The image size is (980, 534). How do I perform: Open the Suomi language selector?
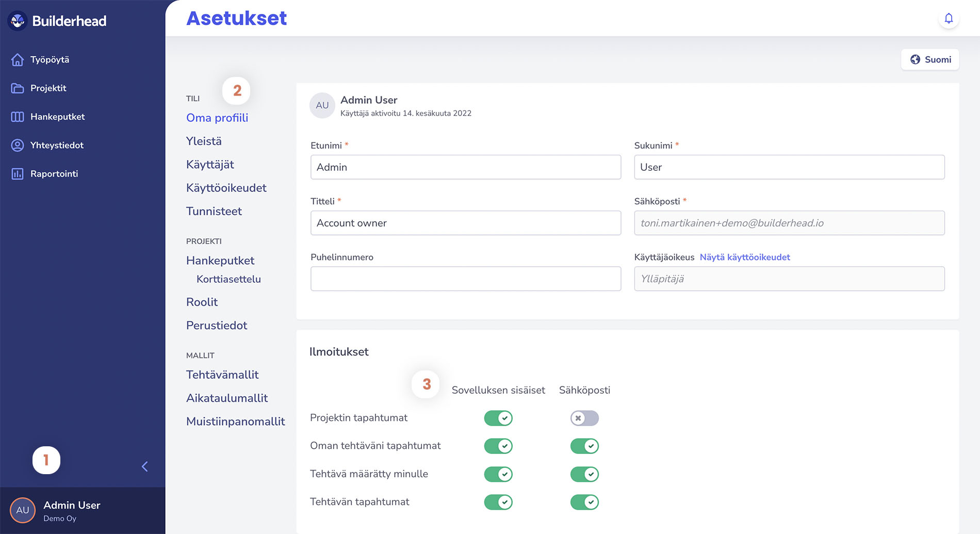point(930,59)
